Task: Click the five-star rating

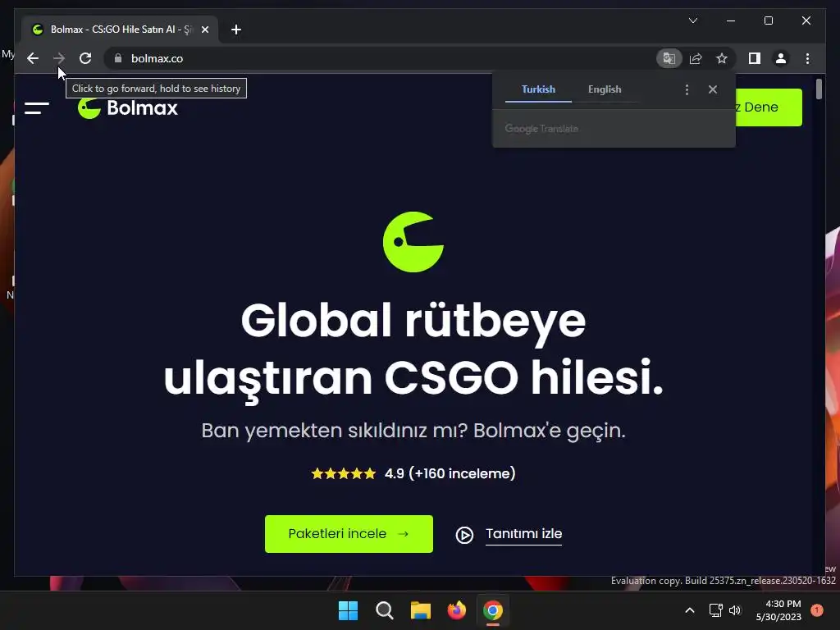Action: point(344,473)
